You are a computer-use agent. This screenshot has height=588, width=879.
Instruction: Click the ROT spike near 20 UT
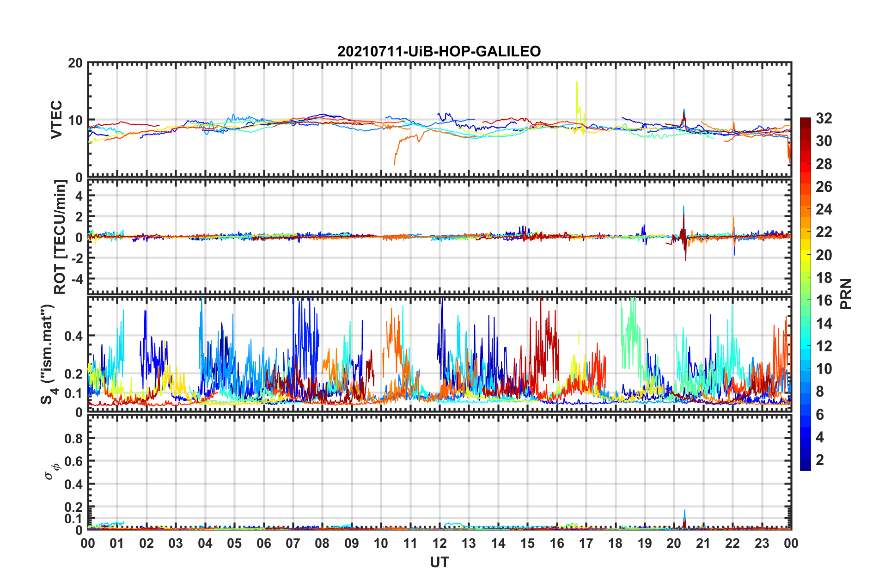tap(684, 233)
